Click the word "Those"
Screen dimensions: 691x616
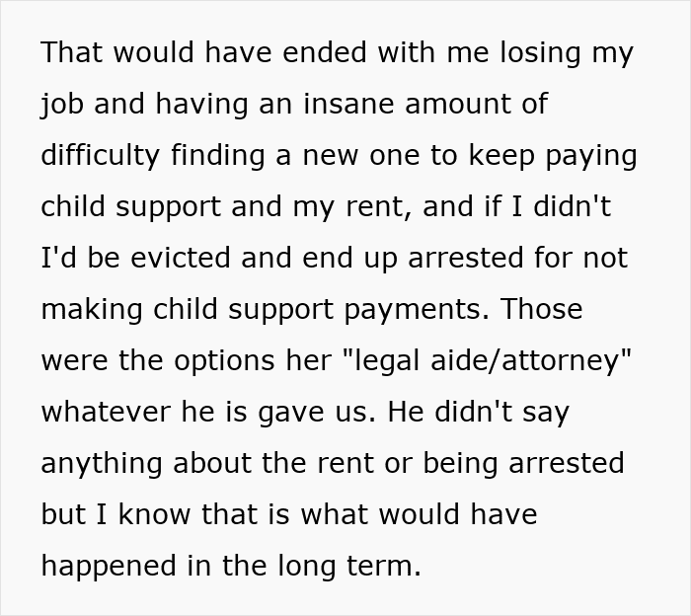pyautogui.click(x=542, y=309)
